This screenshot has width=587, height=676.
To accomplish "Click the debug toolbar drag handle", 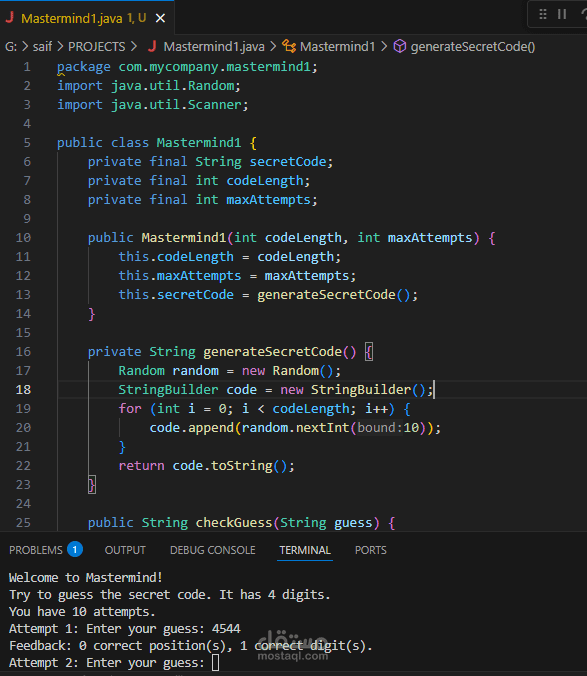I will click(543, 14).
